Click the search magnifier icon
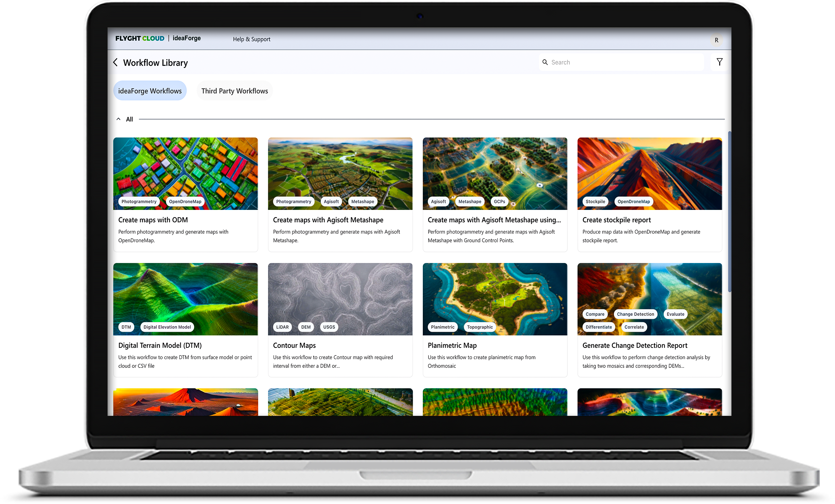Screen dimensions: 835x504 [x=545, y=62]
